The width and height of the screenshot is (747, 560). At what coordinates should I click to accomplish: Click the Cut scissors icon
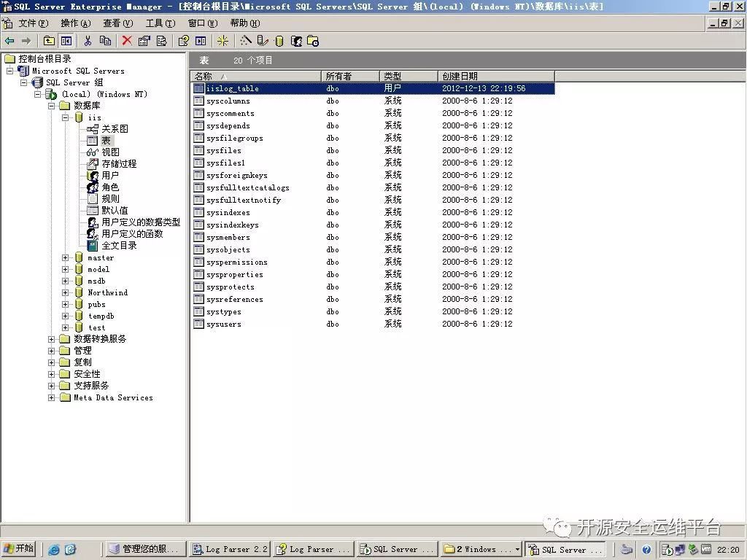[88, 41]
